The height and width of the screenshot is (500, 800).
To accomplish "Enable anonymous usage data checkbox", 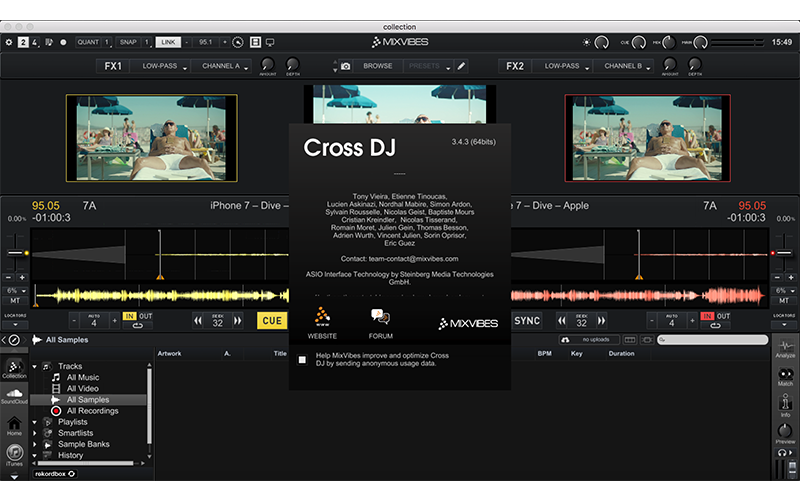I will tap(303, 360).
